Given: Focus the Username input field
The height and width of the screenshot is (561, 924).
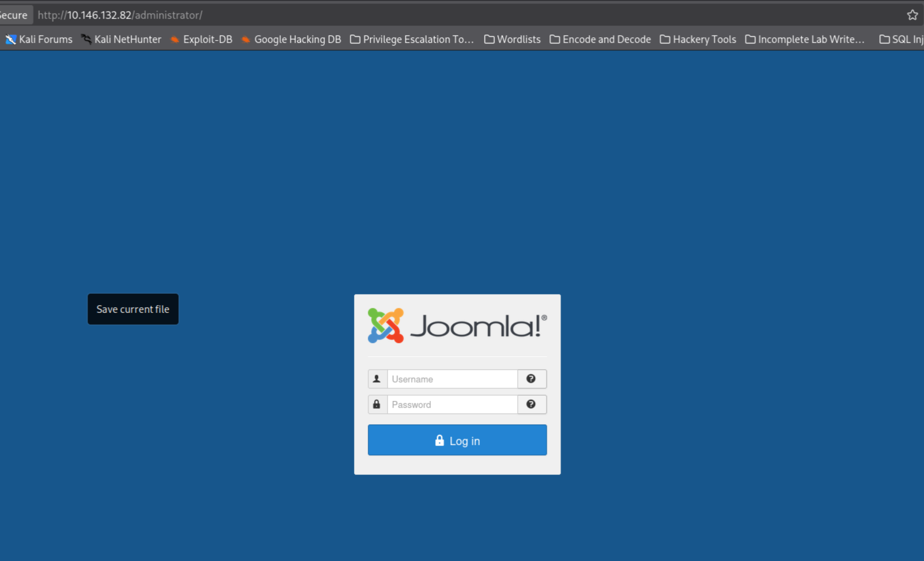Looking at the screenshot, I should [x=452, y=379].
